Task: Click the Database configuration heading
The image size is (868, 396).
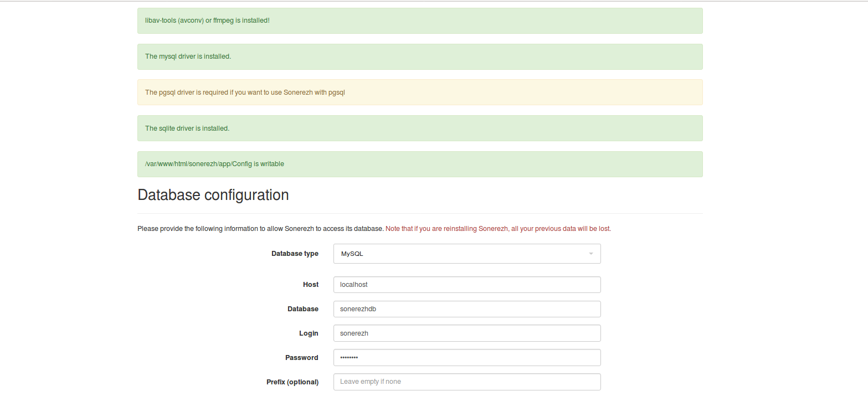Action: point(213,195)
